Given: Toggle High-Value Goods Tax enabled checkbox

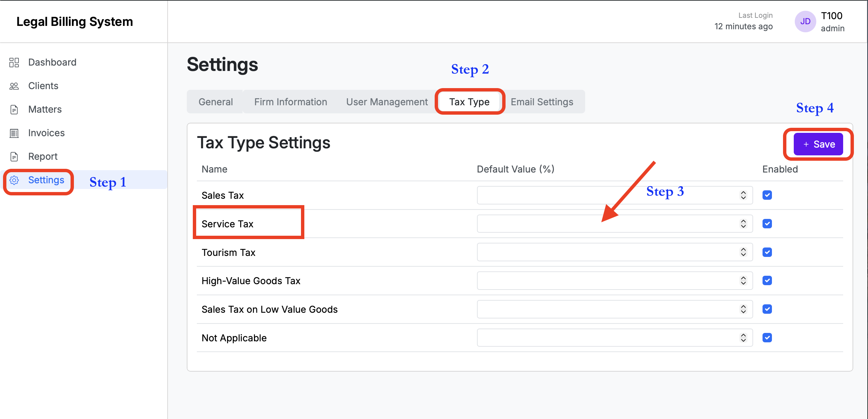Looking at the screenshot, I should (x=767, y=281).
